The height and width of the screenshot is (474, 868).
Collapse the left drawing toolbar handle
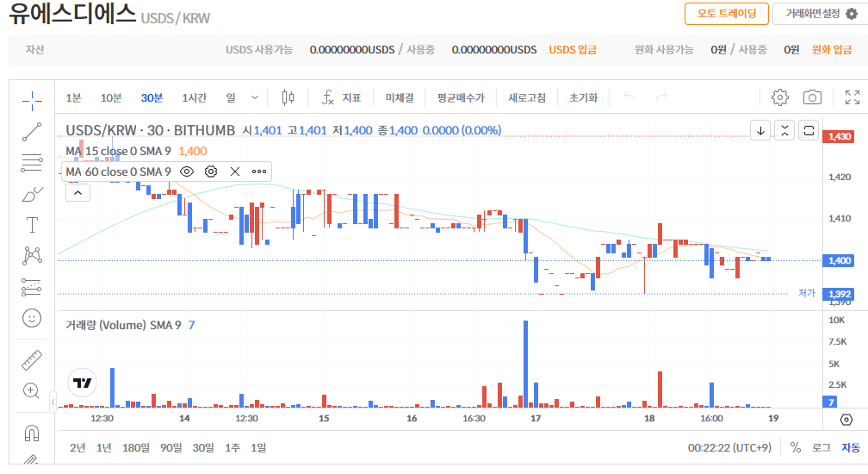pyautogui.click(x=53, y=402)
